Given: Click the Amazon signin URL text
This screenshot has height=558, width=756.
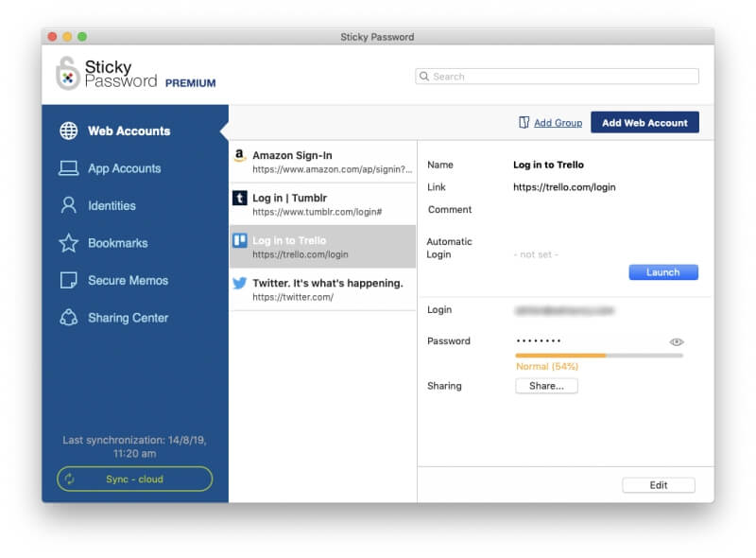Looking at the screenshot, I should pyautogui.click(x=333, y=169).
